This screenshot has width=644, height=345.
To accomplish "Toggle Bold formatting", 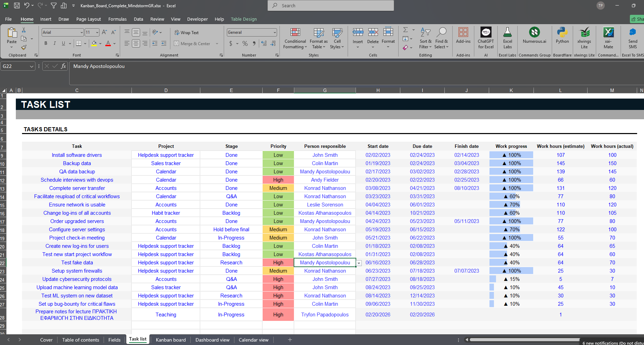I will coord(46,43).
